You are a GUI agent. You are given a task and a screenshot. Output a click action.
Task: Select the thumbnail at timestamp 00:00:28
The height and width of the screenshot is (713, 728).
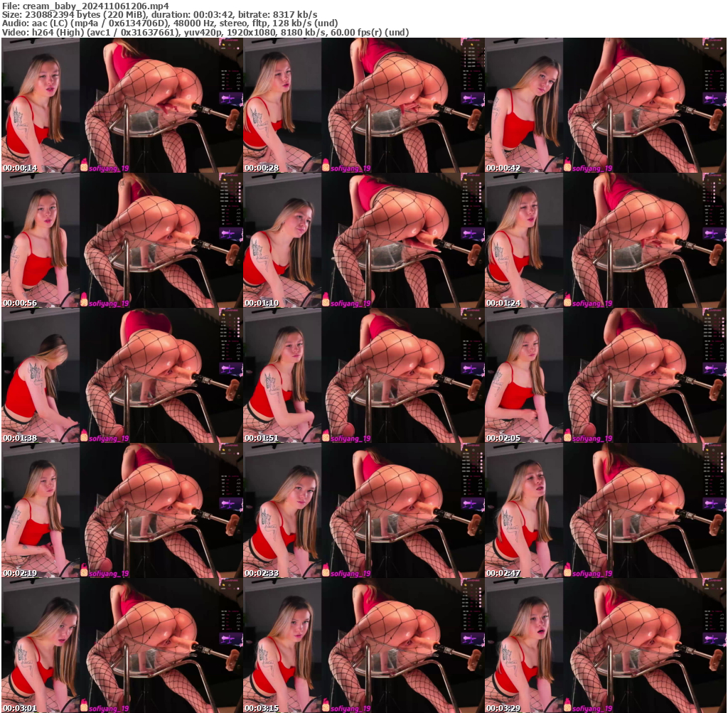tap(364, 105)
